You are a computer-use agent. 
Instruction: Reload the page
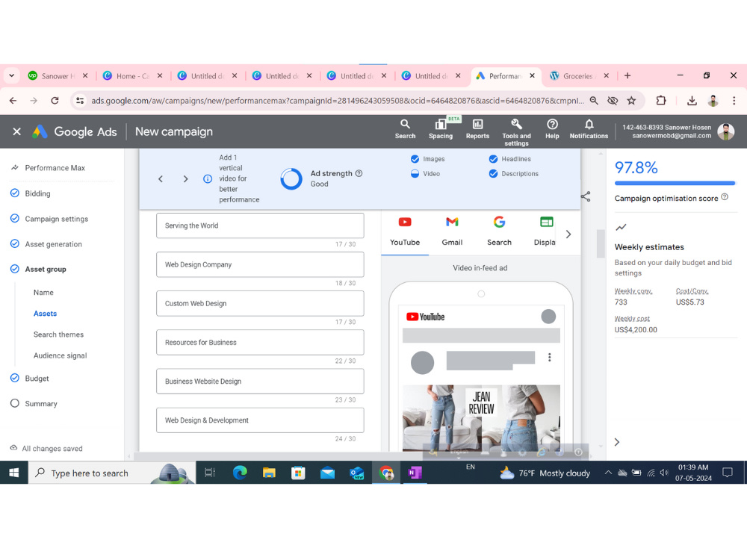[x=55, y=101]
